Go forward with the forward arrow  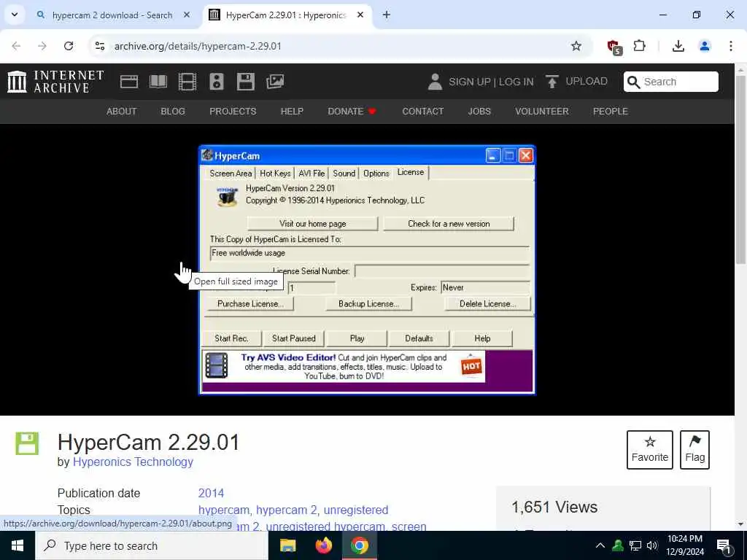click(42, 46)
